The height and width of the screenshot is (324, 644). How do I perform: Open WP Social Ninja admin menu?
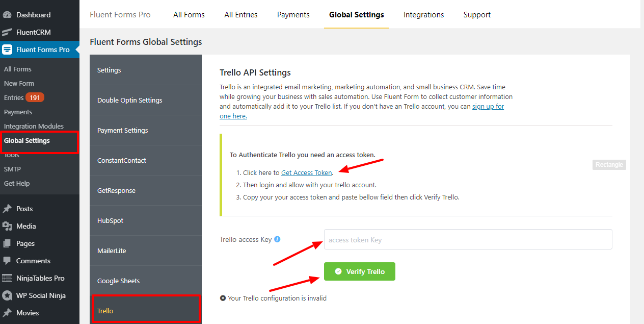coord(40,295)
